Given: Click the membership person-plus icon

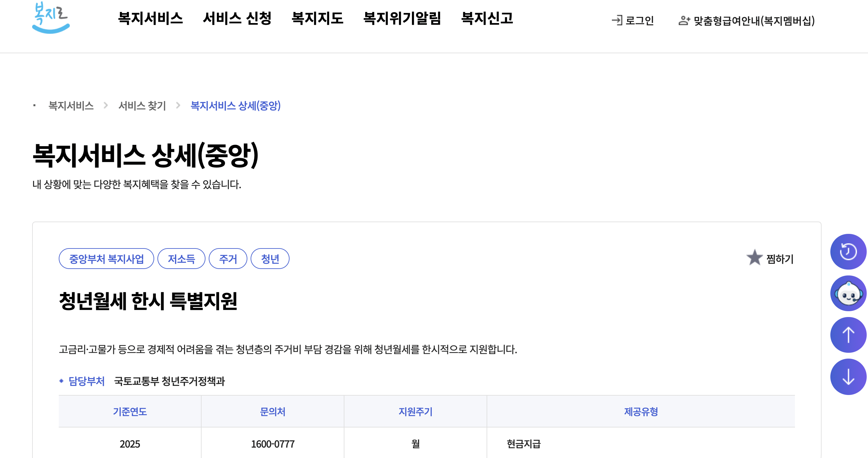Looking at the screenshot, I should point(684,20).
